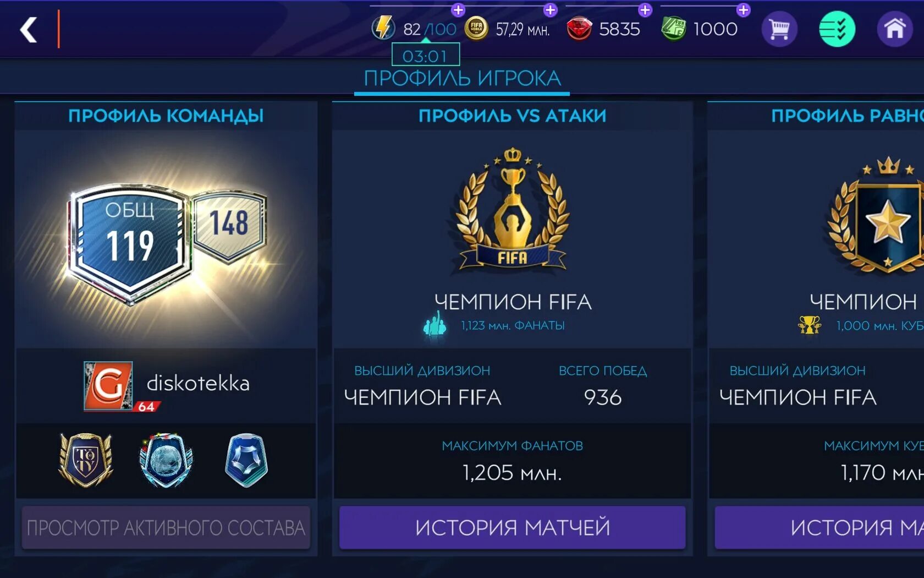Click Просмотр активного состава button
The height and width of the screenshot is (578, 924).
click(166, 527)
